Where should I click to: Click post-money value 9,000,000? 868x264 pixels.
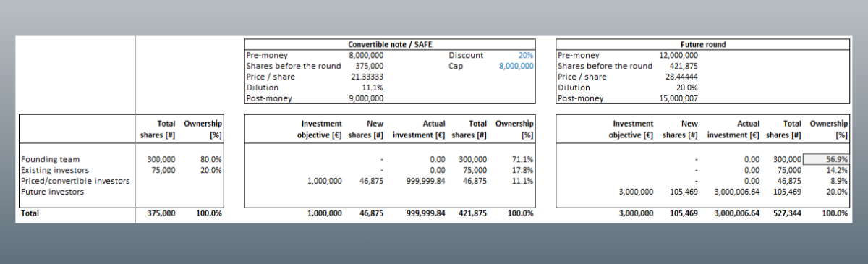point(366,98)
